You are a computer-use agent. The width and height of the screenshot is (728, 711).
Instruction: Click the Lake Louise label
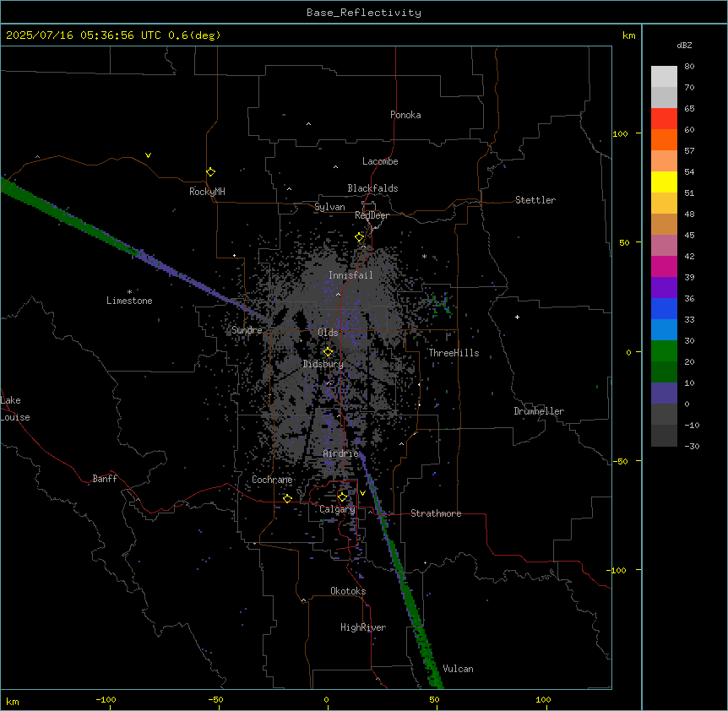15,409
